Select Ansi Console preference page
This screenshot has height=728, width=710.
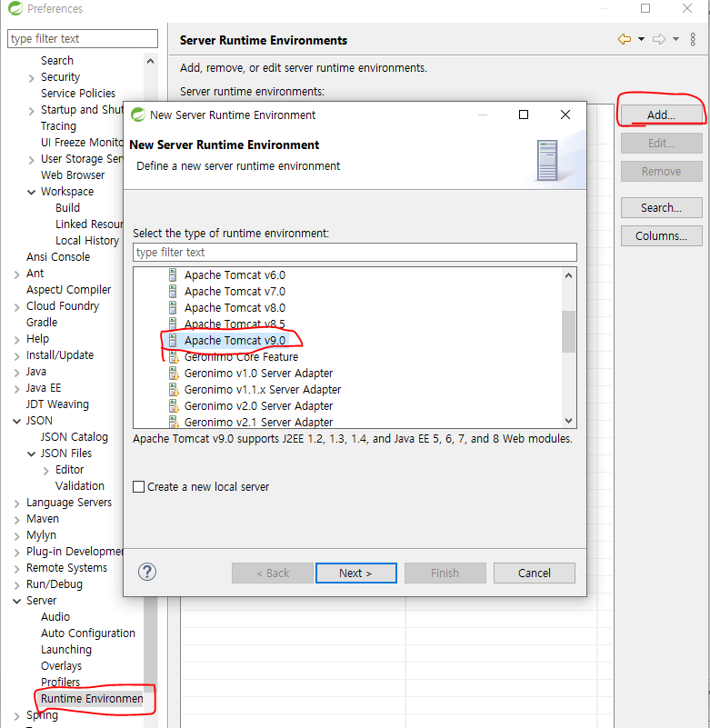(58, 256)
